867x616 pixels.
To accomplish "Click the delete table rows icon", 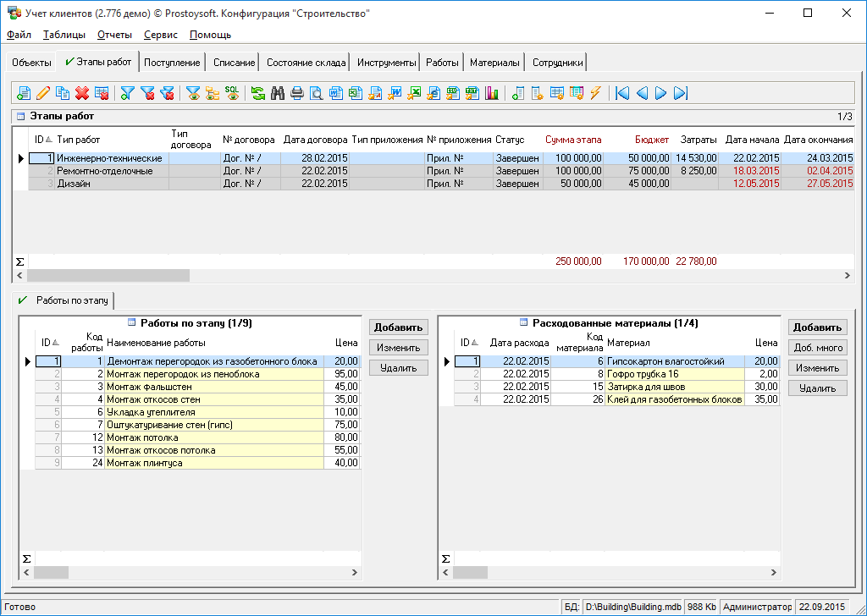I will click(102, 93).
